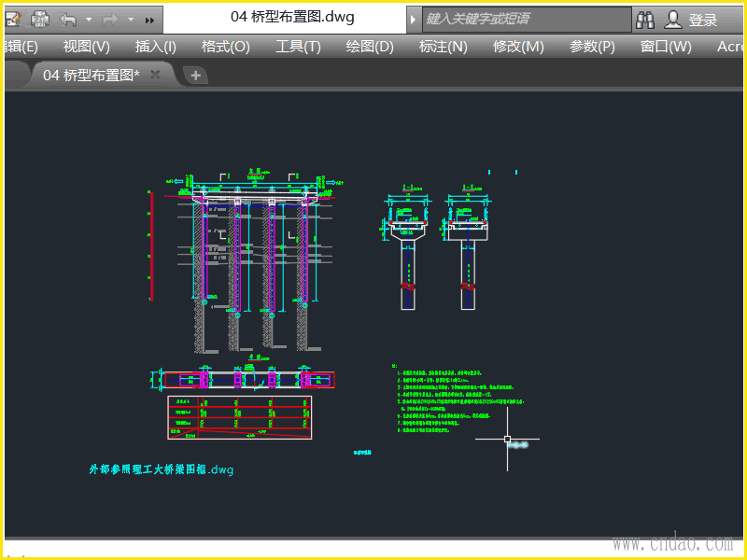747x560 pixels.
Task: Open the 格式(O) menu
Action: click(225, 47)
